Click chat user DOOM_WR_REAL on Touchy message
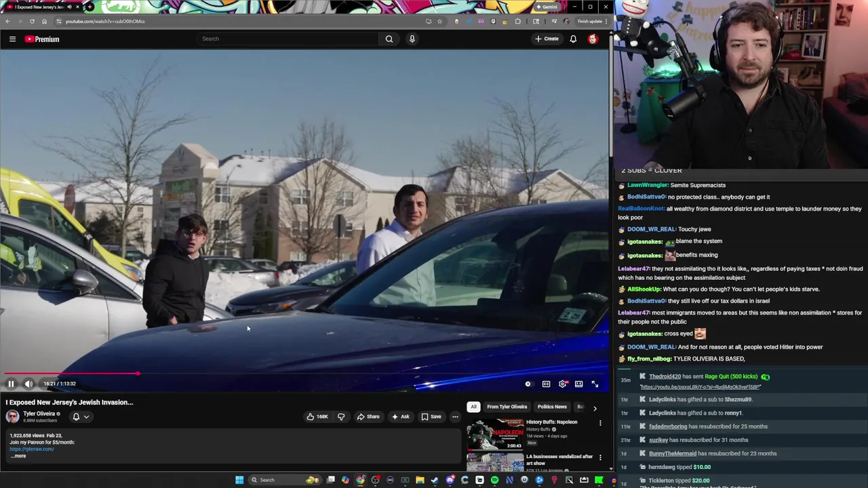Screen dimensions: 868x488 (651, 229)
